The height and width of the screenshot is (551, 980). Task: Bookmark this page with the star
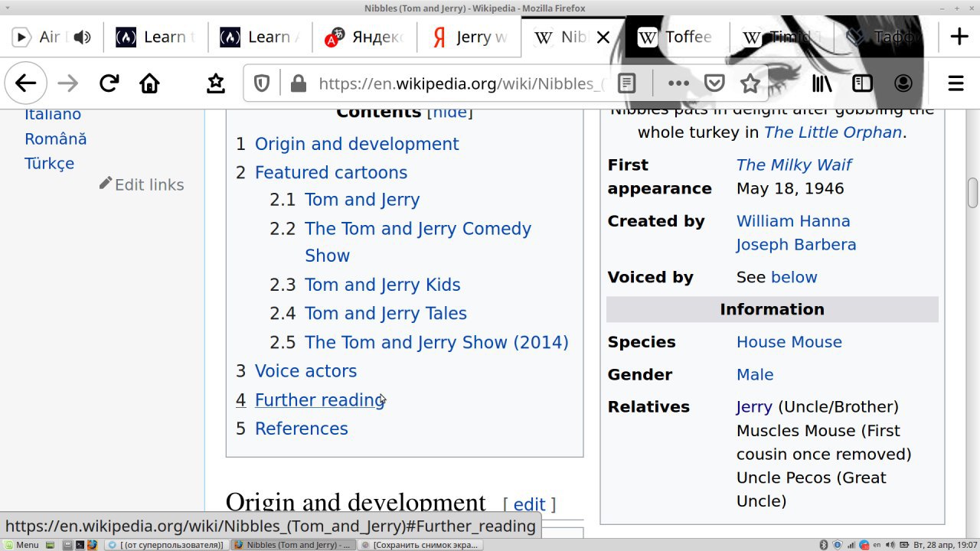[x=750, y=83]
